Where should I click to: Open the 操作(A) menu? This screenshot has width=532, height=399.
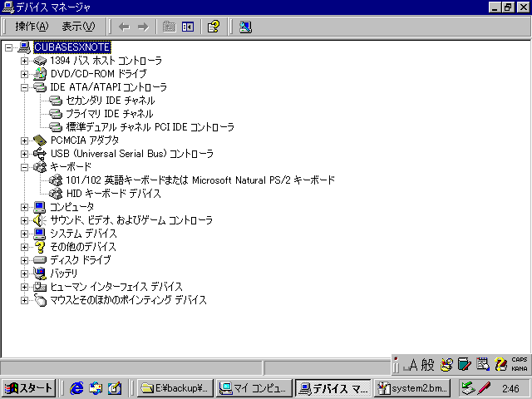[x=32, y=27]
